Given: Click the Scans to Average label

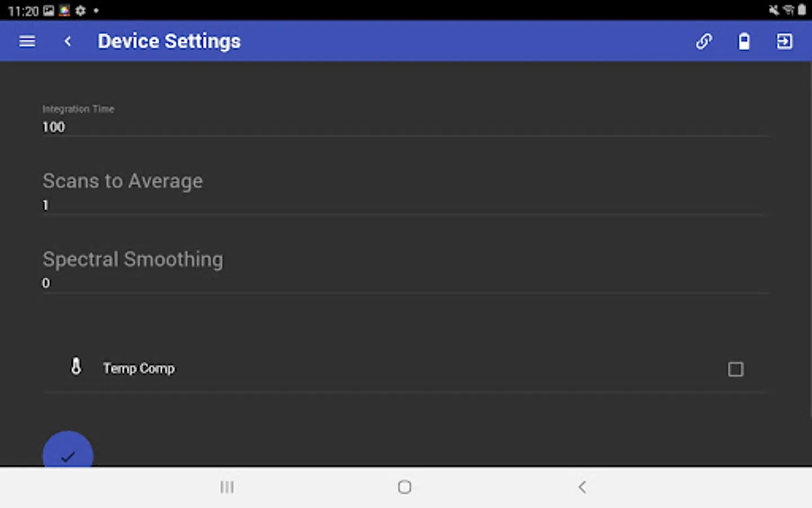Looking at the screenshot, I should 122,181.
